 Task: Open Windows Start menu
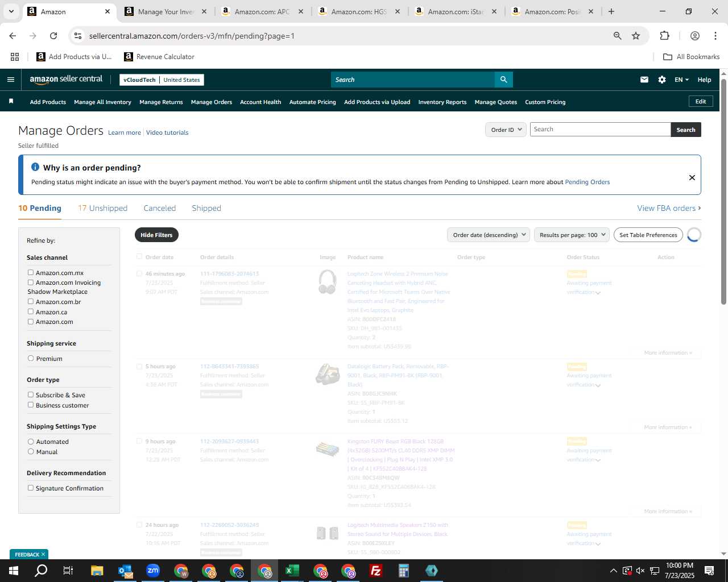coord(13,571)
